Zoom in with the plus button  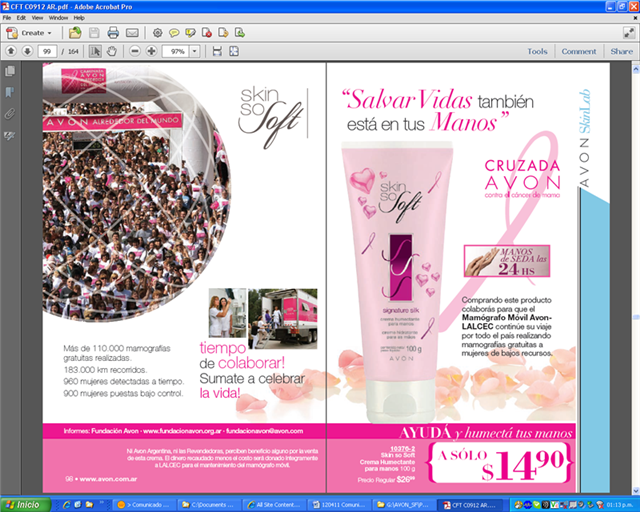click(151, 51)
